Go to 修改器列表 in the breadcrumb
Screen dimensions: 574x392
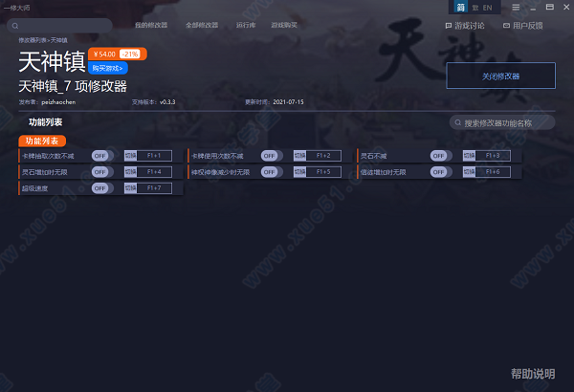[33, 40]
